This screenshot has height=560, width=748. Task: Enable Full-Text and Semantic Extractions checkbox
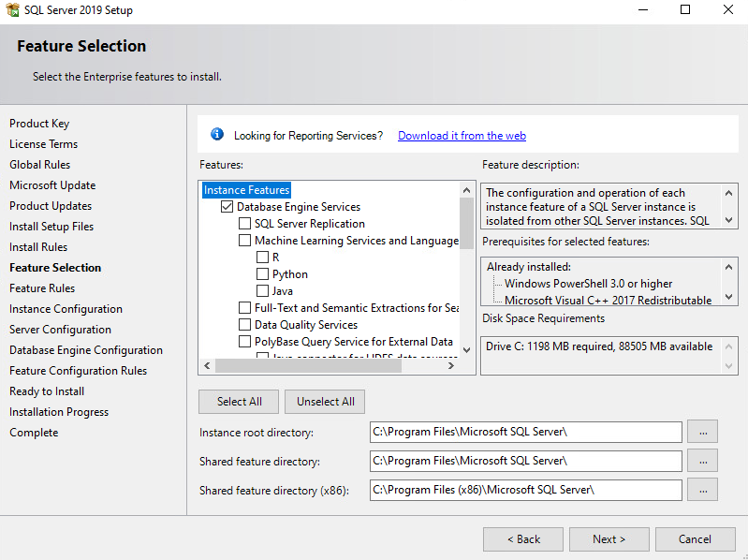(244, 308)
